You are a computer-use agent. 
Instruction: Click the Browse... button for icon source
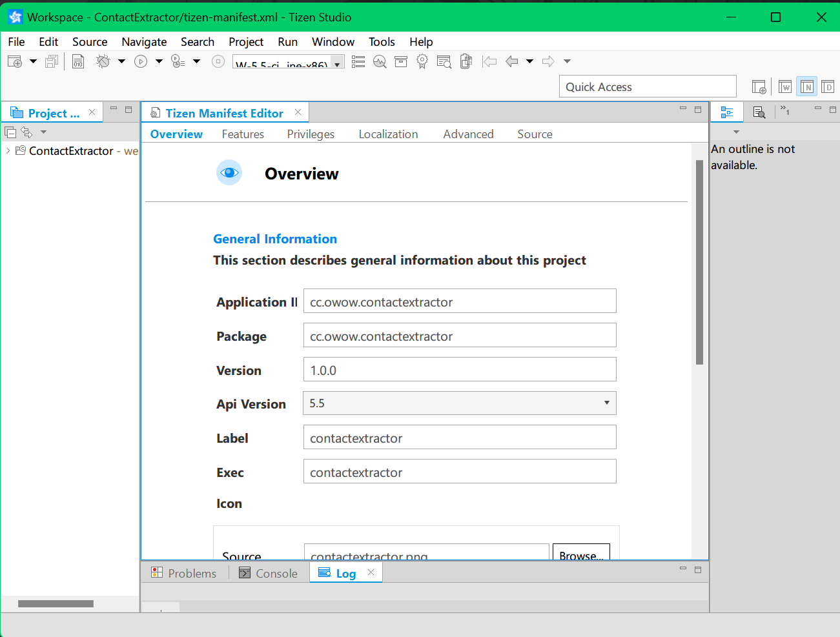click(x=580, y=554)
